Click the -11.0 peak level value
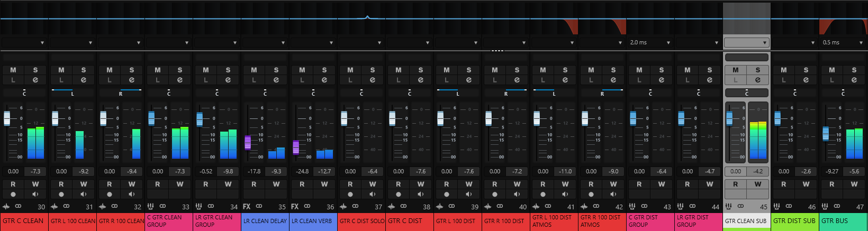The image size is (868, 231). tap(565, 171)
